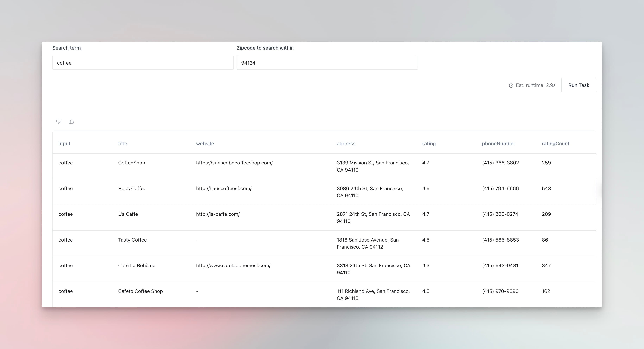Click the ratingCount column header

click(x=555, y=144)
